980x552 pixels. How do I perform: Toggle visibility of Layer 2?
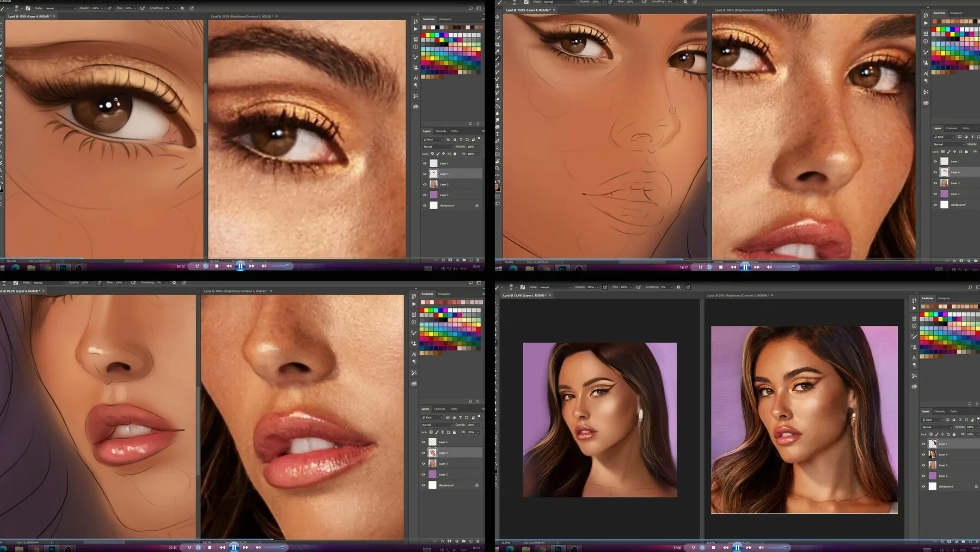[x=425, y=195]
